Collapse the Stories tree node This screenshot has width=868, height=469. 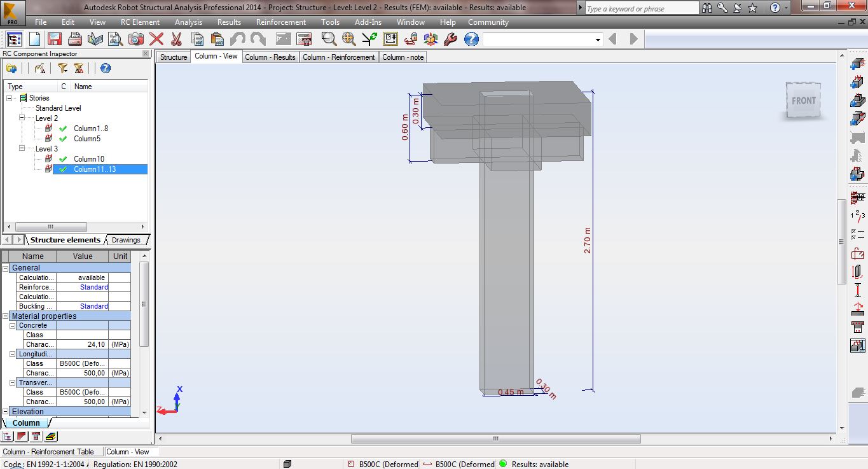click(x=10, y=98)
